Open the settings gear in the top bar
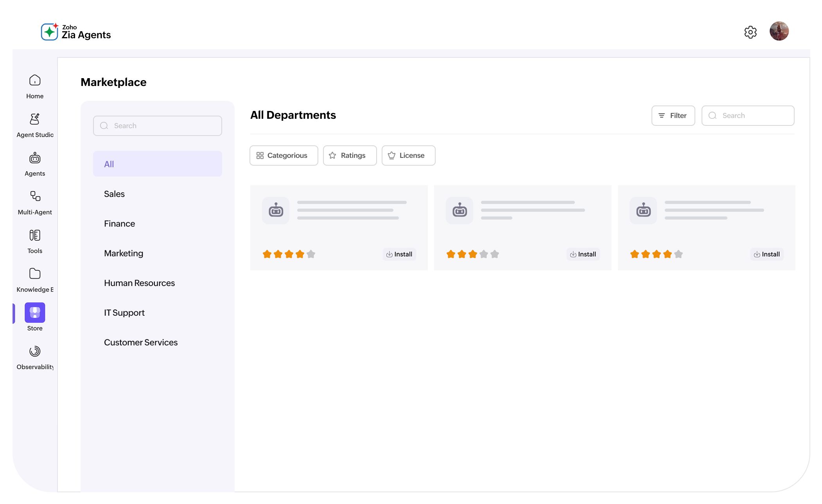822x504 pixels. pyautogui.click(x=750, y=32)
